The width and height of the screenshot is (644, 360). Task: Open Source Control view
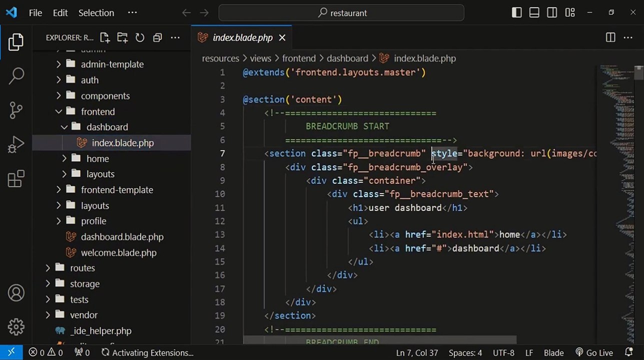(x=16, y=110)
